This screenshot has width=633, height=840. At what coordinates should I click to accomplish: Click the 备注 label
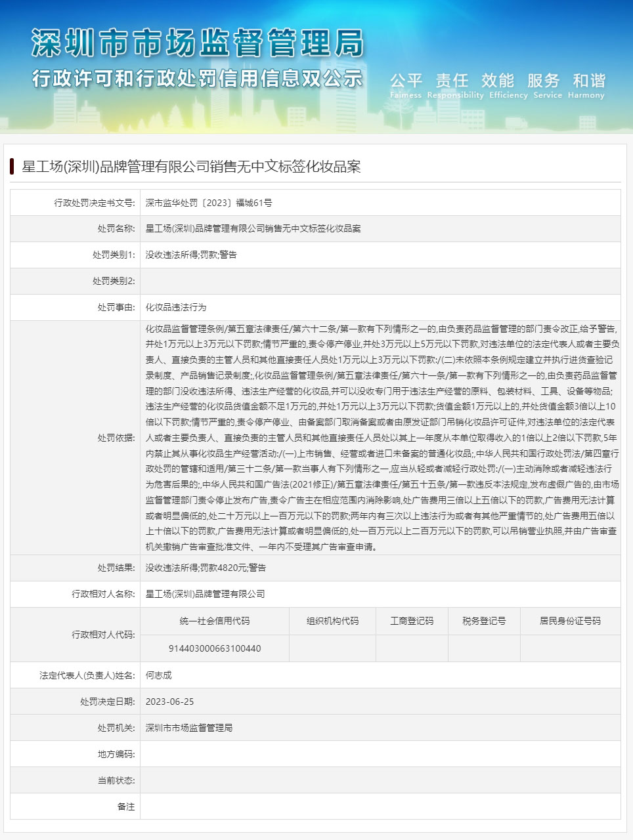coord(125,807)
